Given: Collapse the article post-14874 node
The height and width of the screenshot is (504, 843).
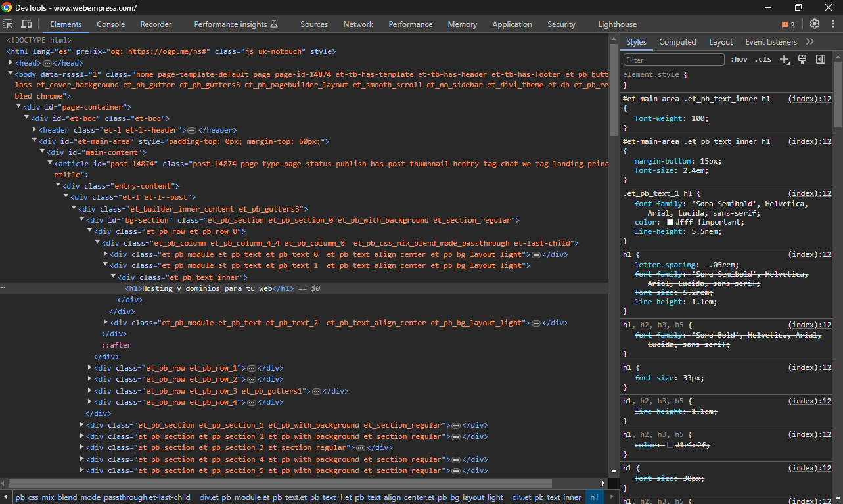Looking at the screenshot, I should [x=50, y=163].
